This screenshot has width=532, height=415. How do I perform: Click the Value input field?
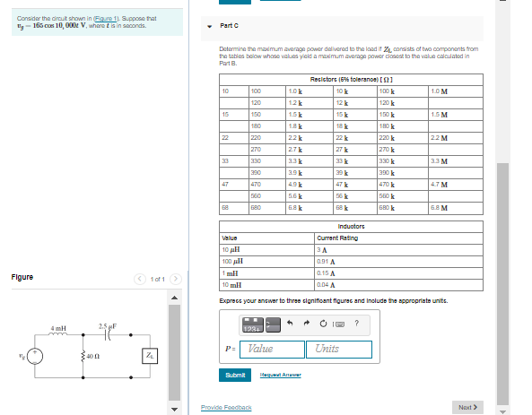pos(272,350)
